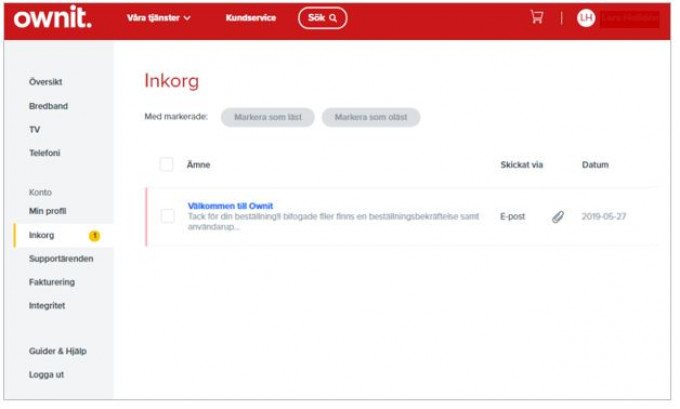Click the E-post cell in message row
Image resolution: width=680 pixels, height=409 pixels.
pyautogui.click(x=512, y=216)
